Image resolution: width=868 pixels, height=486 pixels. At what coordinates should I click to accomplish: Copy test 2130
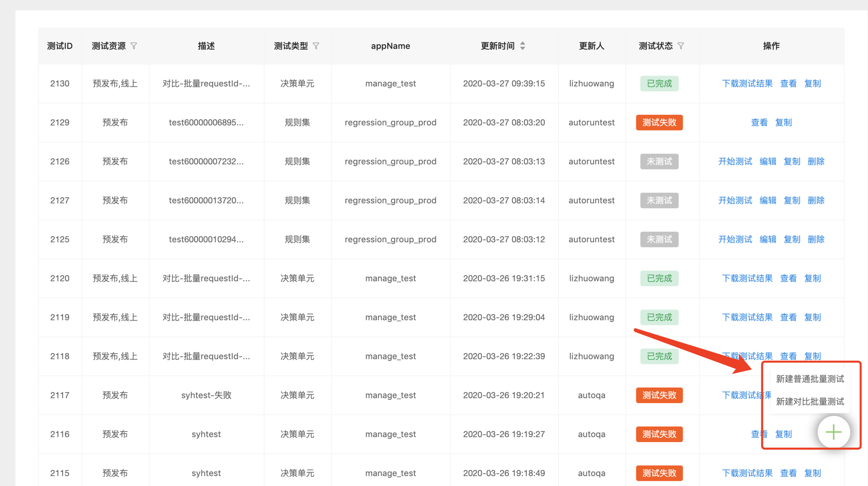point(812,84)
